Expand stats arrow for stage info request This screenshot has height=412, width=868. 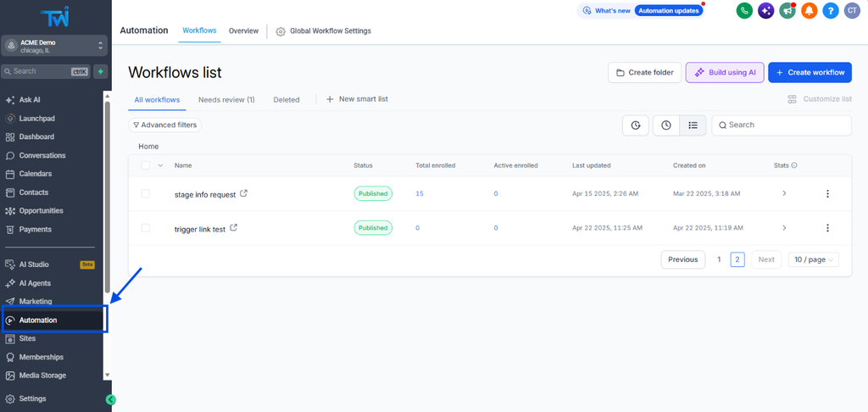point(784,193)
